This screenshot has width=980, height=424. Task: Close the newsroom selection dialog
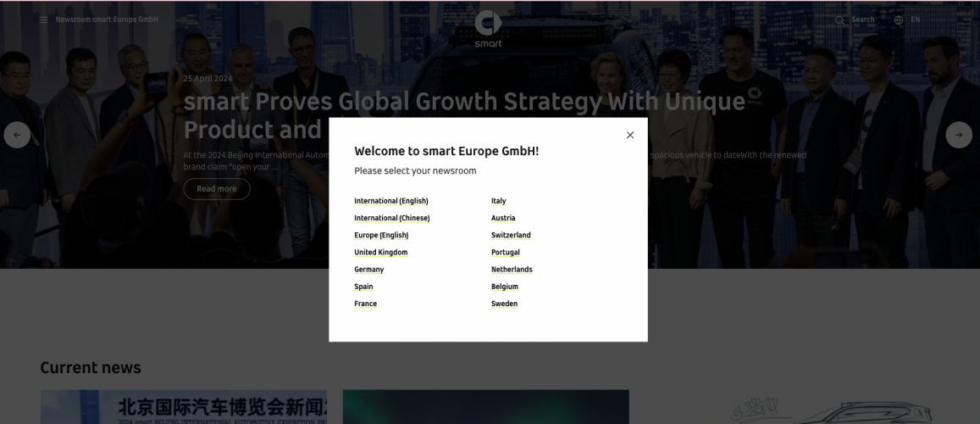click(630, 135)
